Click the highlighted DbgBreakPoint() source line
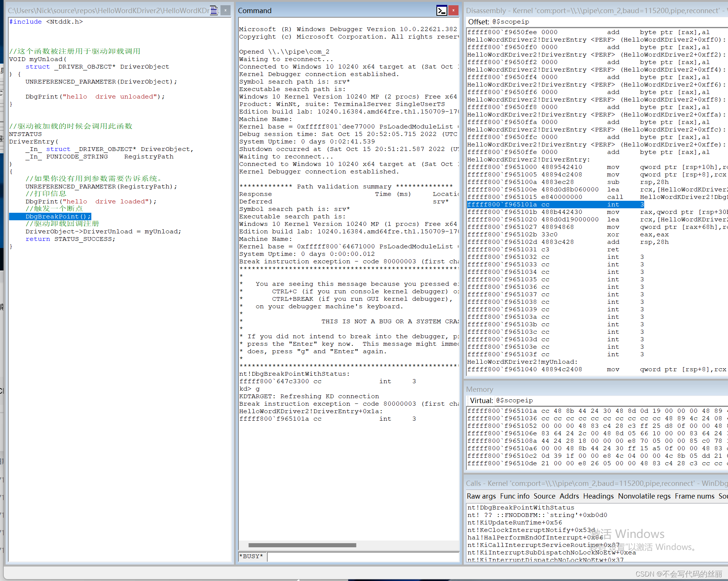 (58, 217)
